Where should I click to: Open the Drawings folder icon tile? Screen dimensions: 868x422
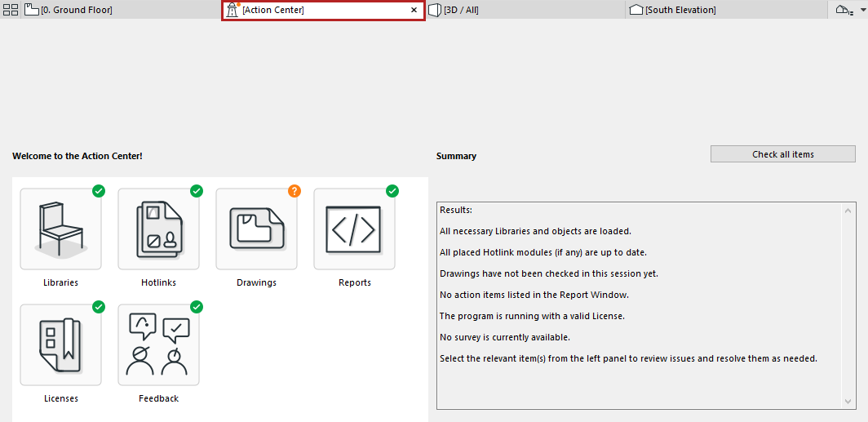click(x=256, y=229)
